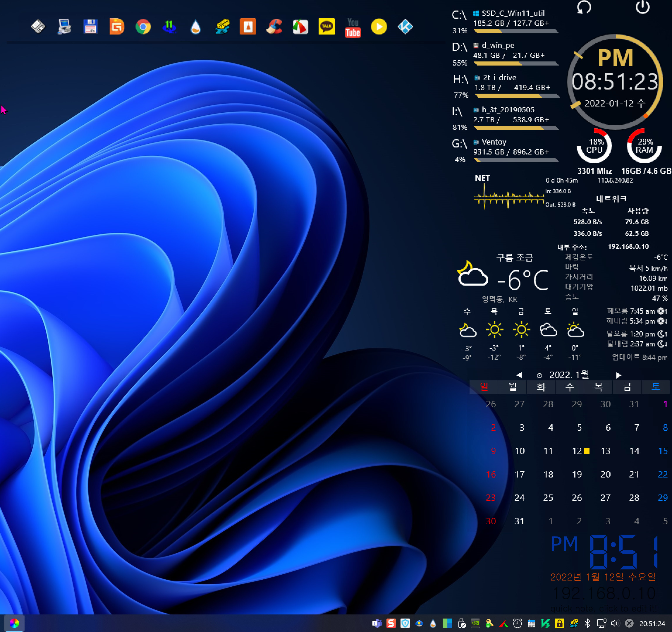Go to next month in calendar widget
This screenshot has height=632, width=672.
tap(618, 375)
